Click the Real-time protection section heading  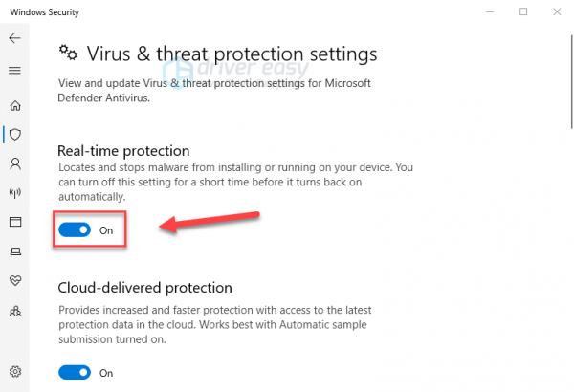click(x=123, y=151)
